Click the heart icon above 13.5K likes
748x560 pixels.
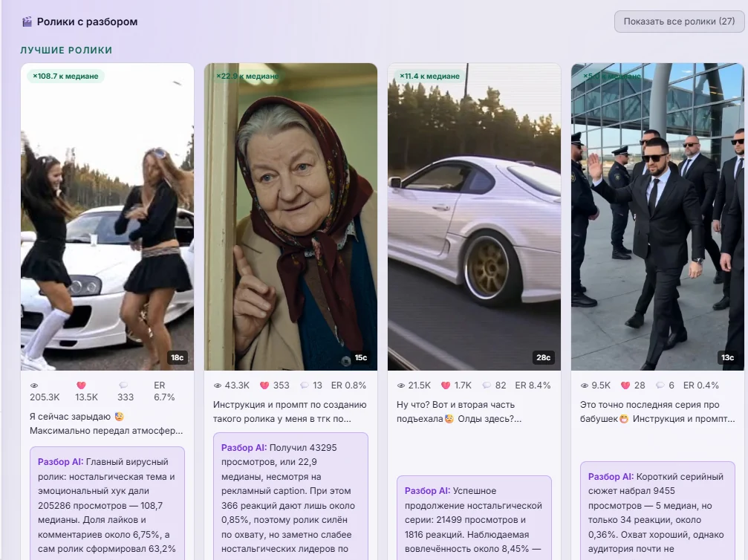(x=81, y=385)
